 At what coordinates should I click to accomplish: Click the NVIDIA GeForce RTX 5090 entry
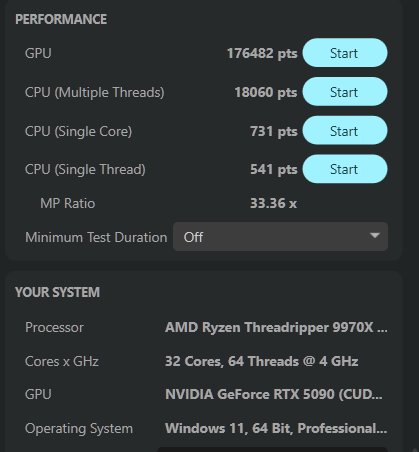[x=274, y=394]
